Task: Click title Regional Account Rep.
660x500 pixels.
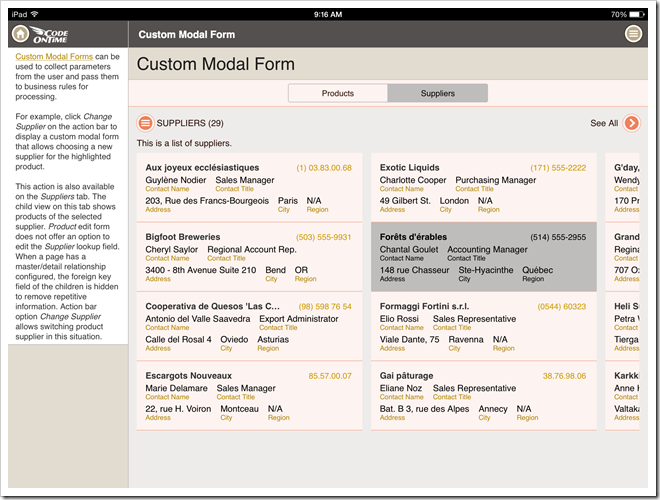Action: pos(252,250)
